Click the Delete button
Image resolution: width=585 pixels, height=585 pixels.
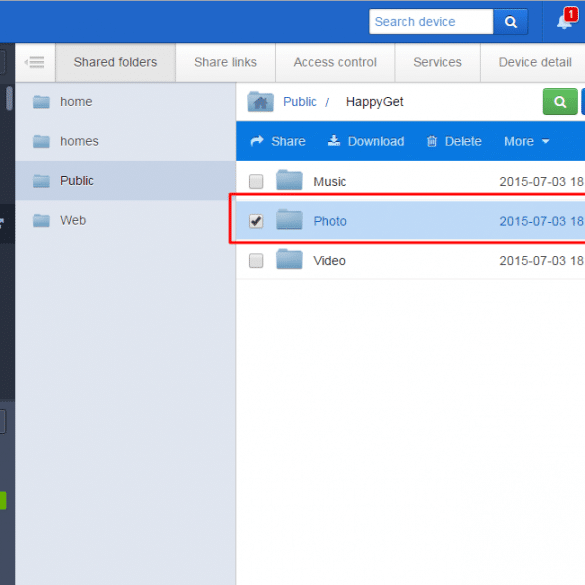click(454, 141)
